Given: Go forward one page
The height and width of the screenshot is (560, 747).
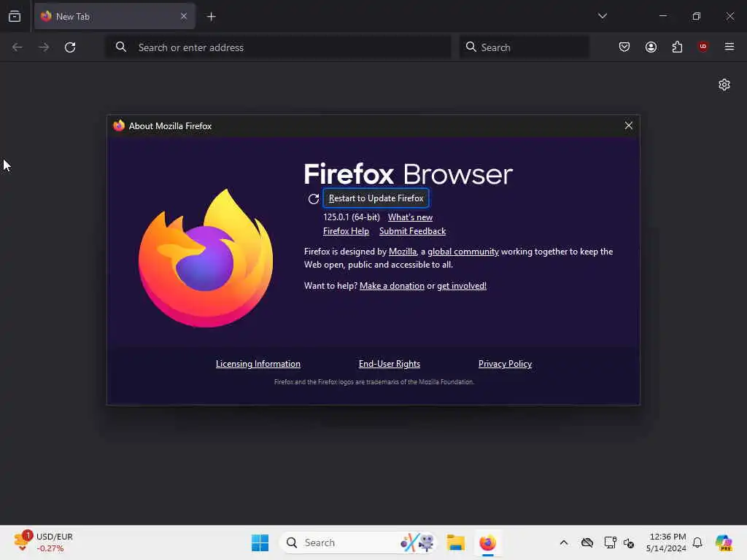Looking at the screenshot, I should [x=44, y=47].
